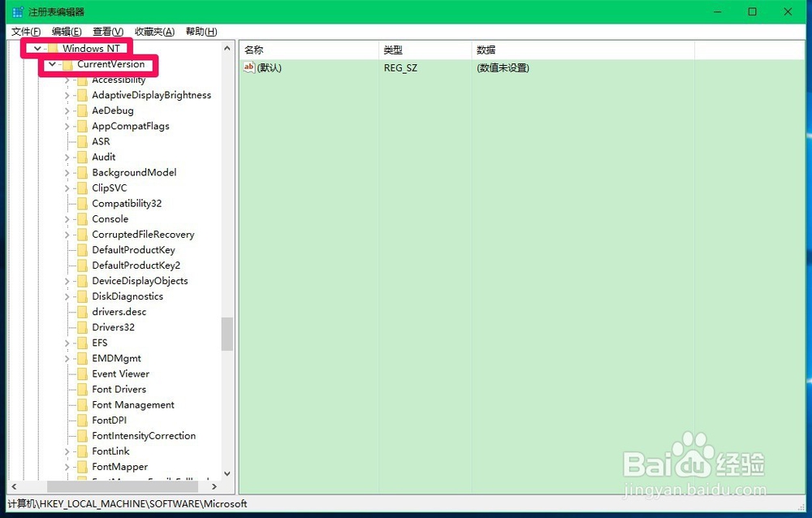Screen dimensions: 812x518
Task: Expand the DiskDiagnostics key
Action: (67, 297)
